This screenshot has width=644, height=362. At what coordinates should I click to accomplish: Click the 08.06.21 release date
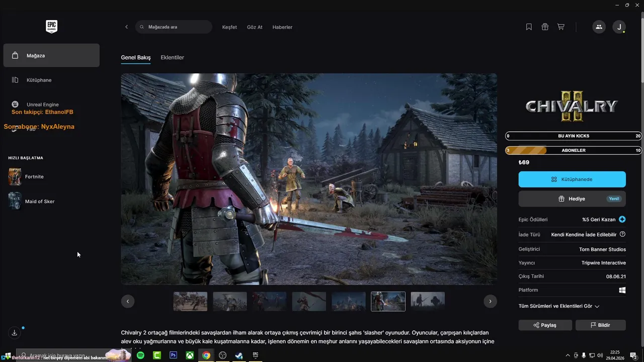coord(616,277)
